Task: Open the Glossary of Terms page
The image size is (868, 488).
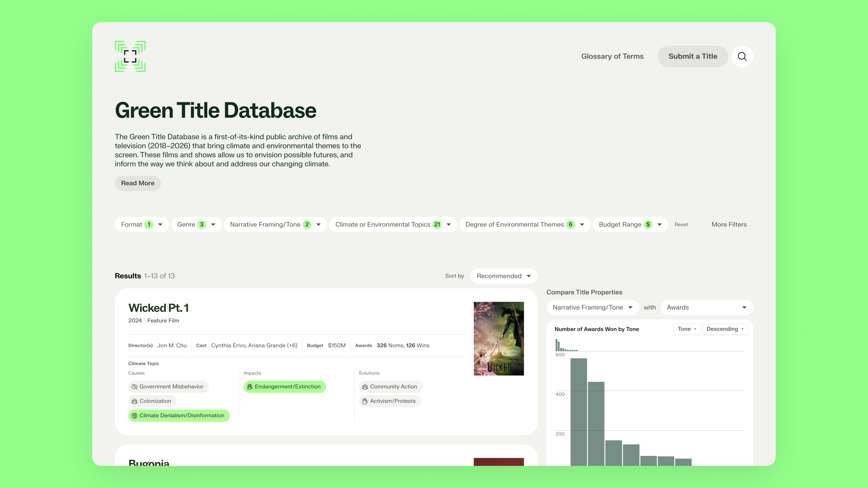Action: click(x=612, y=56)
